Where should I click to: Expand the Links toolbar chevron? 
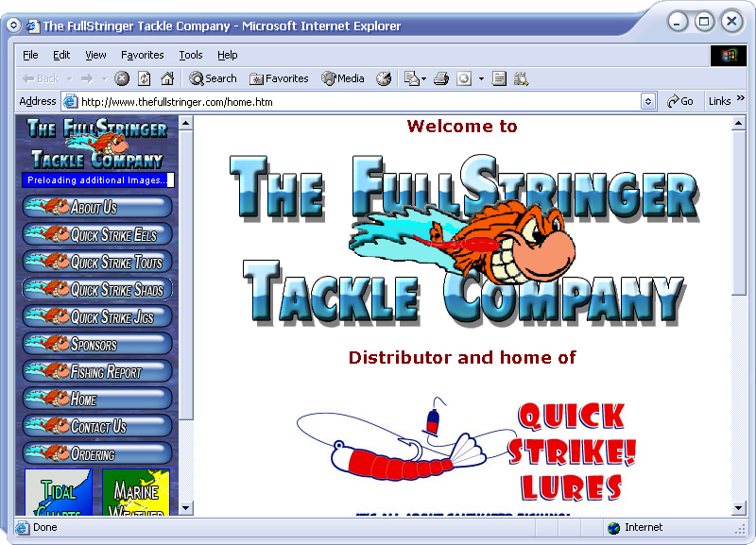pyautogui.click(x=741, y=98)
